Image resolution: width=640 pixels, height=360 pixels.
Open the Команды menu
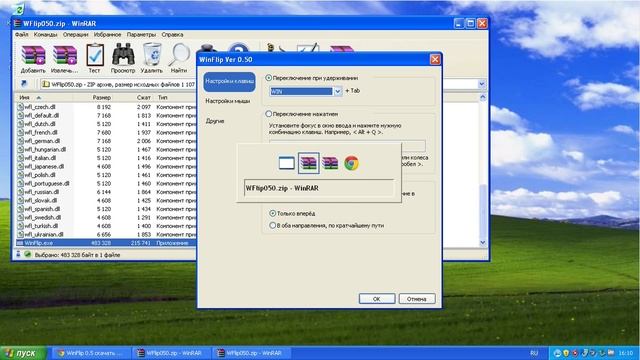pos(45,35)
